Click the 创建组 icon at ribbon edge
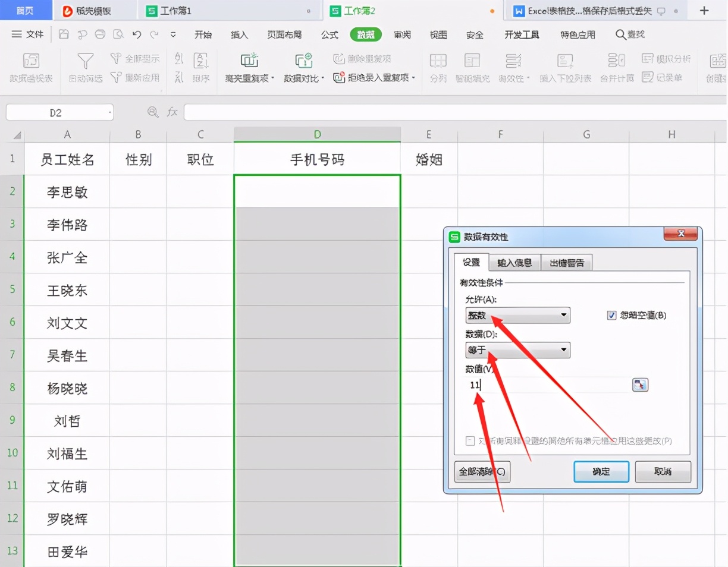Image resolution: width=728 pixels, height=567 pixels. 718,61
